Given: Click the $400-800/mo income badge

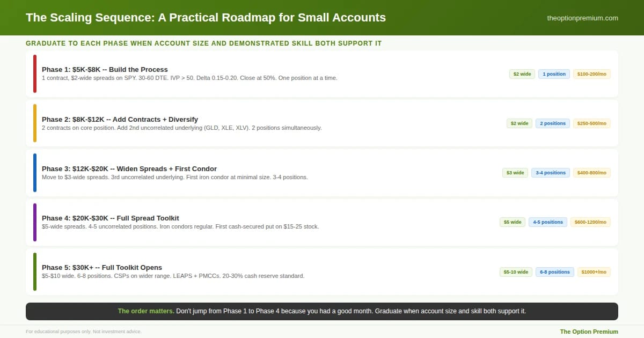Looking at the screenshot, I should pos(592,173).
